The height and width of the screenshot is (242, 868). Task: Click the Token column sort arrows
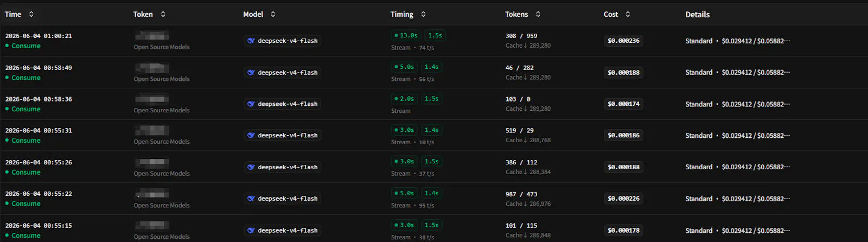tap(163, 14)
